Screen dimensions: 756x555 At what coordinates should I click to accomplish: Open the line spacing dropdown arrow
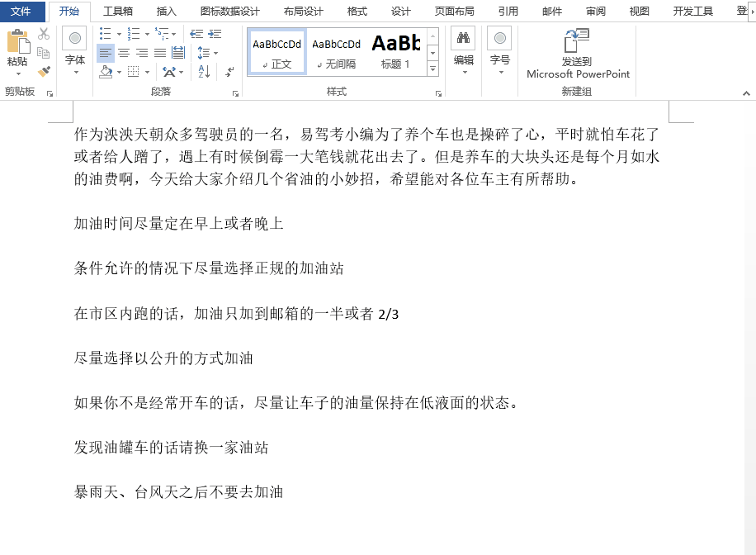[215, 52]
